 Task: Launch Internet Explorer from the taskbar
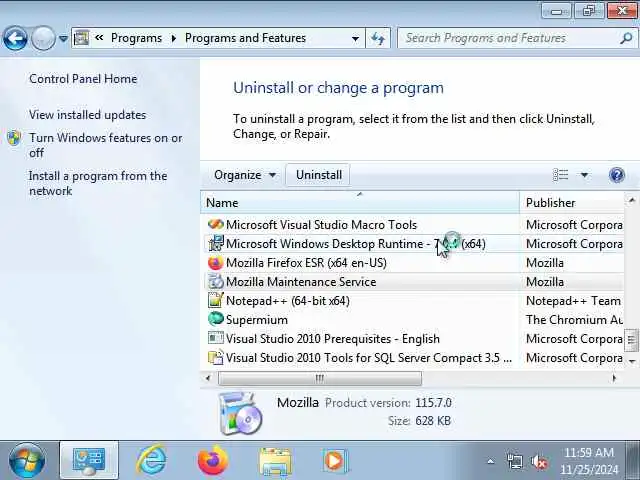click(151, 460)
